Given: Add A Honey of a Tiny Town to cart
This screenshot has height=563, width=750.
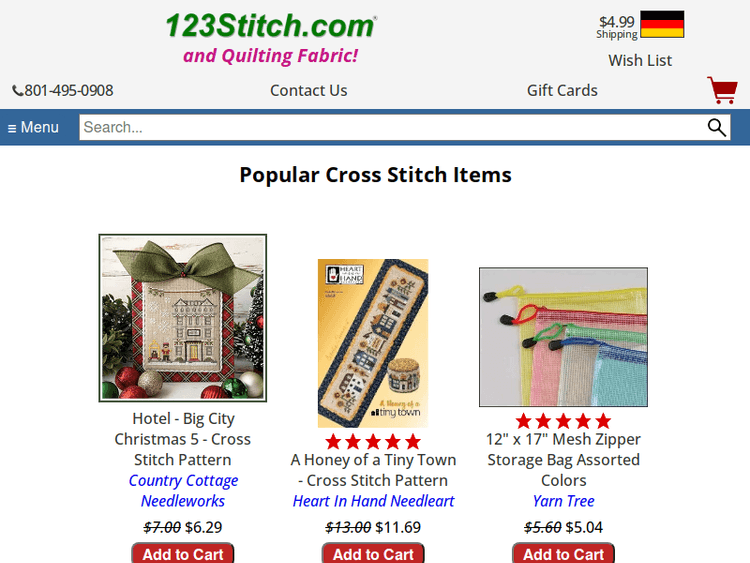Looking at the screenshot, I should [373, 553].
